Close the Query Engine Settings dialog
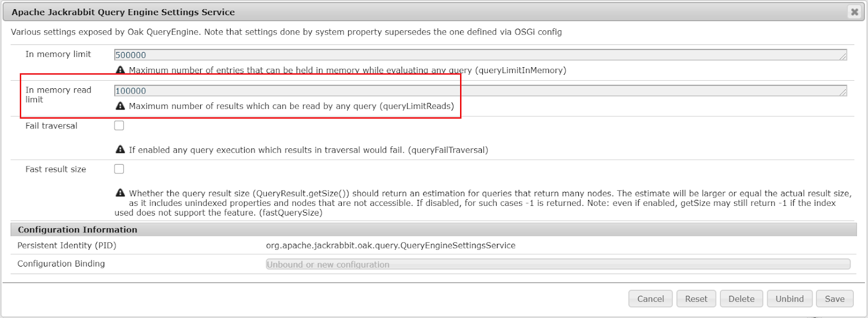The image size is (868, 318). [x=854, y=11]
